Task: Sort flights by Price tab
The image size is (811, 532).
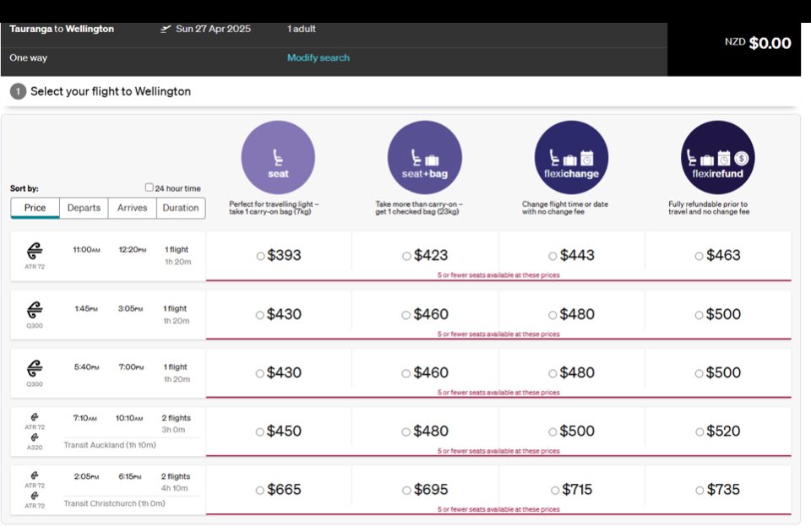Action: tap(35, 208)
